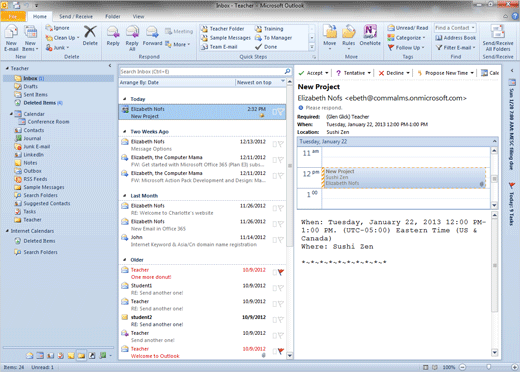The width and height of the screenshot is (520, 372).
Task: Delete the selected message
Action: tap(90, 36)
